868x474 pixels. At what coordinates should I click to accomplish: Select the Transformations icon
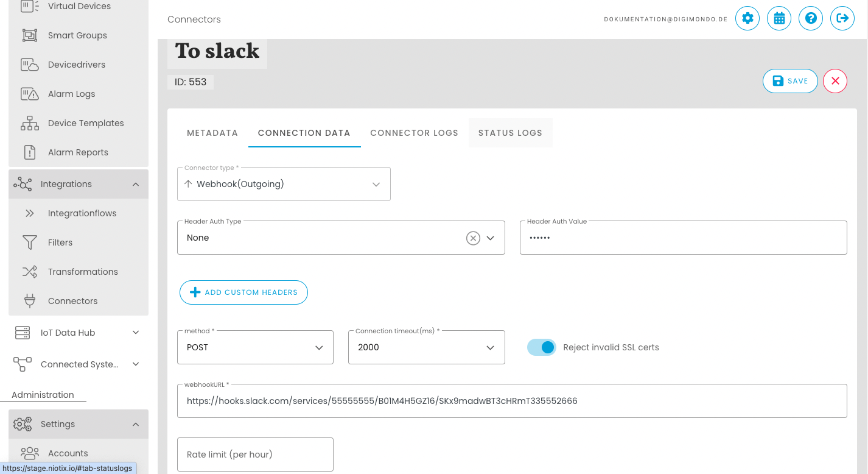click(x=29, y=271)
